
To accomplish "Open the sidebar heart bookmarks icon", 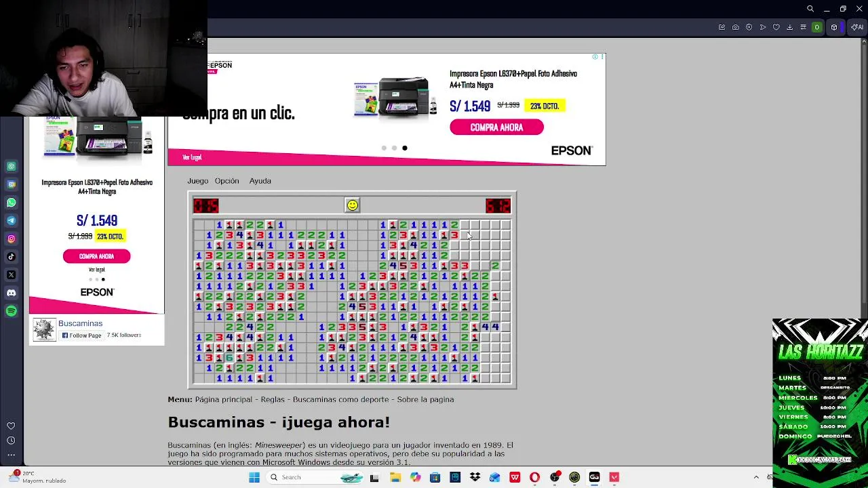I will pyautogui.click(x=11, y=426).
